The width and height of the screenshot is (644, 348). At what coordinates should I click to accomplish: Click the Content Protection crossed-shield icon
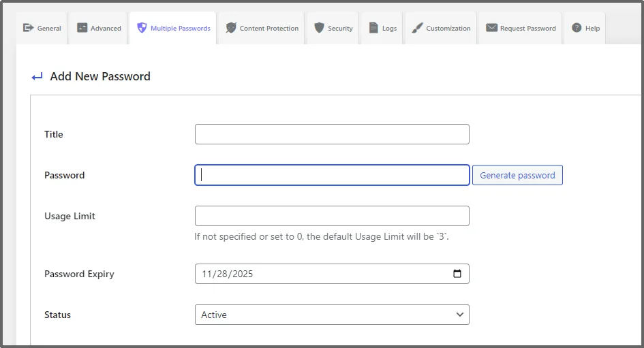(231, 28)
